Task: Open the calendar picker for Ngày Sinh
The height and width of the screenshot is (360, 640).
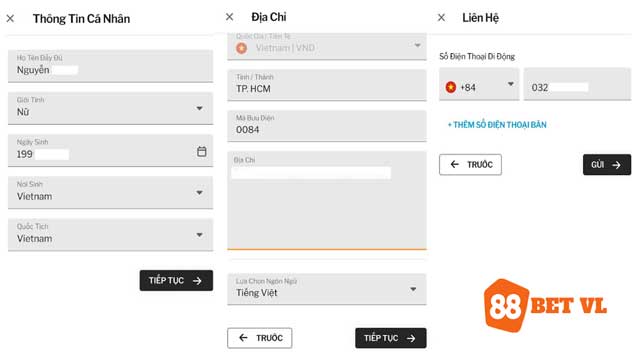Action: [x=202, y=151]
